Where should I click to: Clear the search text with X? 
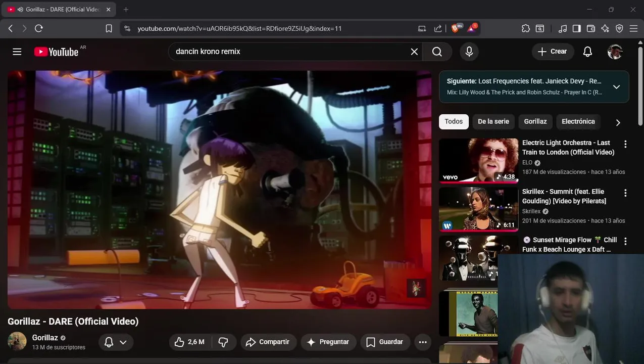(x=414, y=52)
